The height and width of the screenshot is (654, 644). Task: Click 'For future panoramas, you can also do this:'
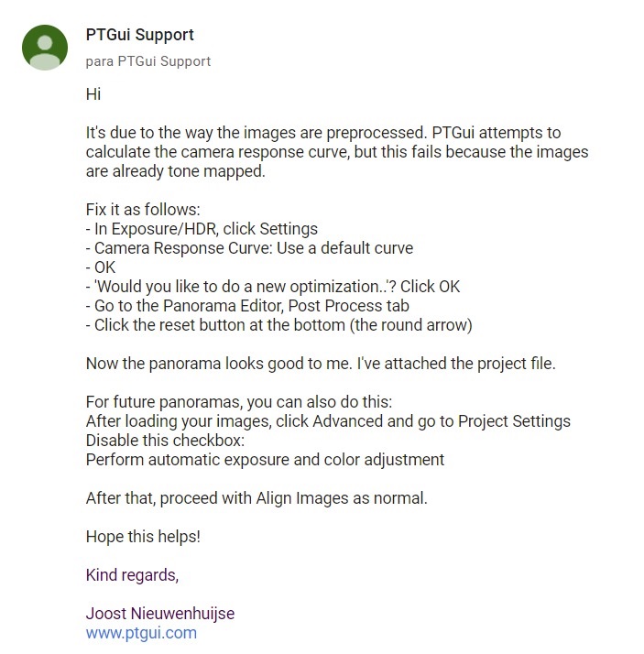pos(239,402)
